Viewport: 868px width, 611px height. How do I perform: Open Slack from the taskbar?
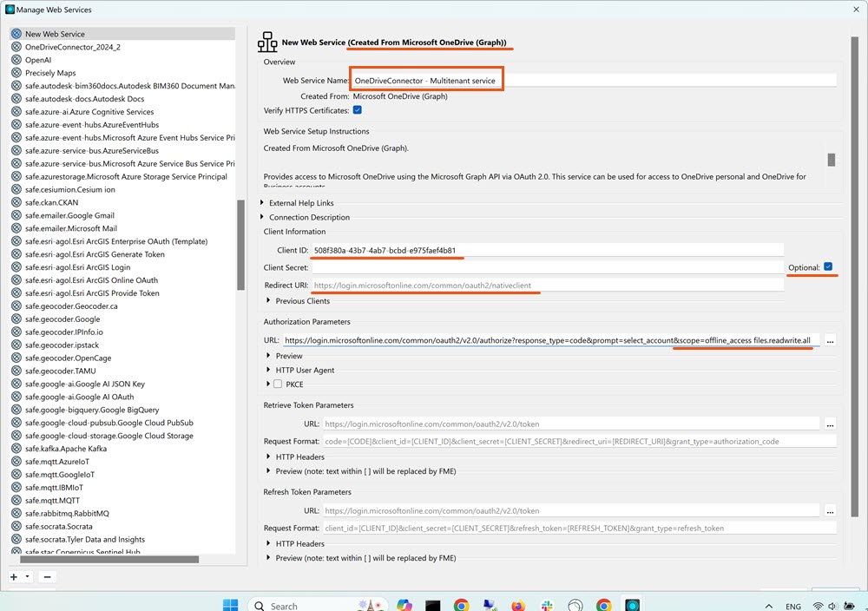coord(547,606)
